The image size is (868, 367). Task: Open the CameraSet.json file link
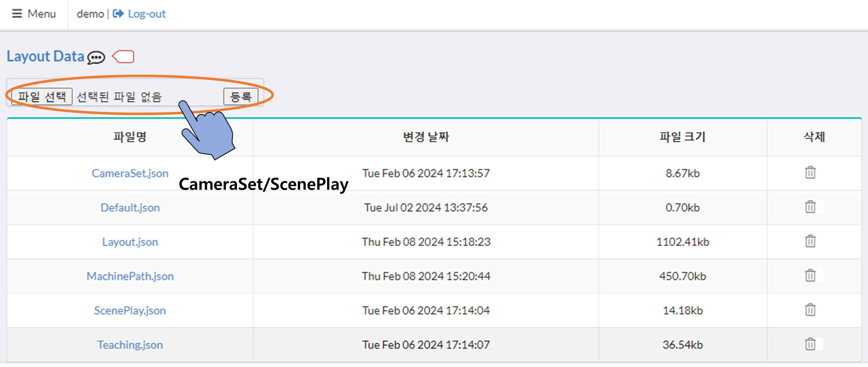point(130,173)
